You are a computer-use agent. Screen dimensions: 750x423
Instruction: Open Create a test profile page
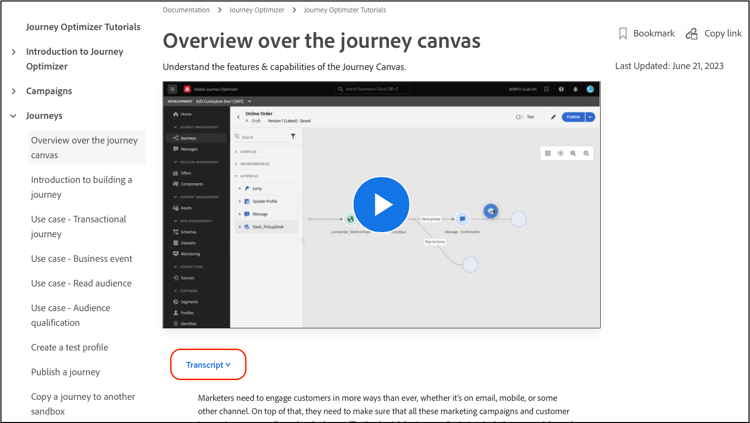coord(70,347)
